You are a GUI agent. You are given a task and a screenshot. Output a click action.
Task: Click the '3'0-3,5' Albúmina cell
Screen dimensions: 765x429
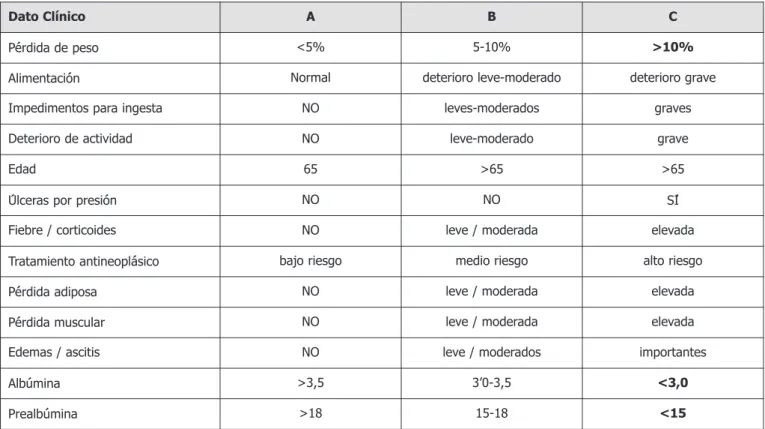492,383
